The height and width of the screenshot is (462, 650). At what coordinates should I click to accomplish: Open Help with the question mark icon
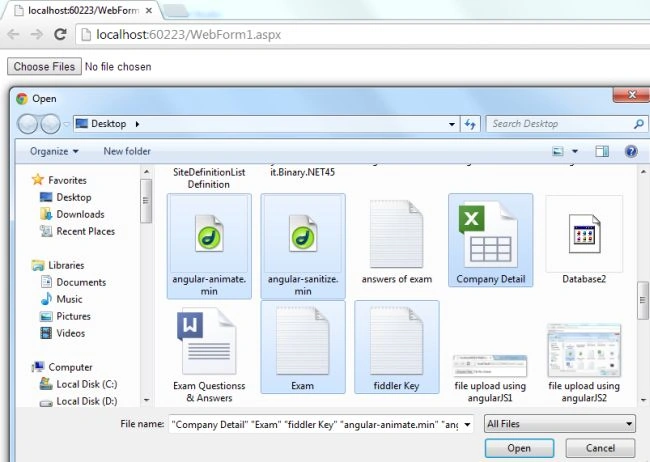tap(631, 151)
